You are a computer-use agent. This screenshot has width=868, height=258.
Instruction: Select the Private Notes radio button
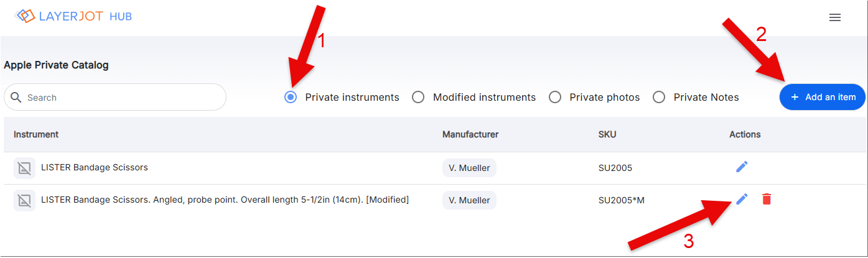(x=659, y=97)
